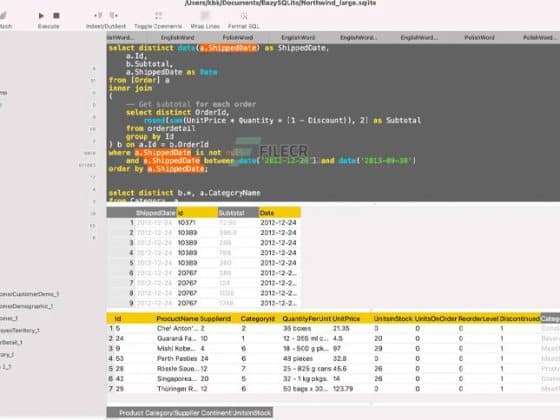560x420 pixels.
Task: Click the CategoryId column header
Action: coord(258,319)
